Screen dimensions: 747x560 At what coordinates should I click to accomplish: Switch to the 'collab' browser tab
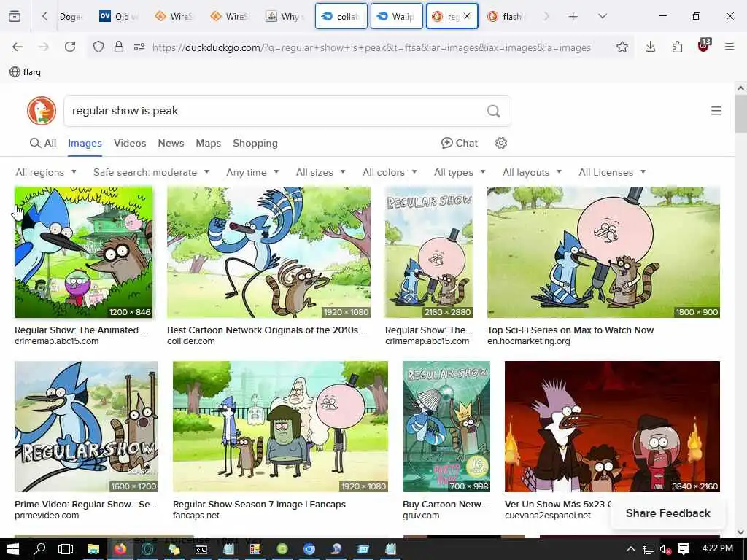[x=341, y=16]
